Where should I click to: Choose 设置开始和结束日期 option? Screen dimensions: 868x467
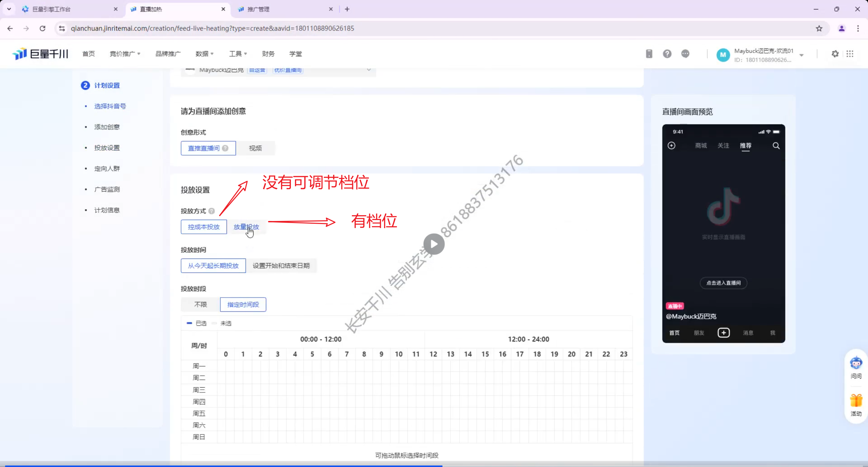point(281,266)
